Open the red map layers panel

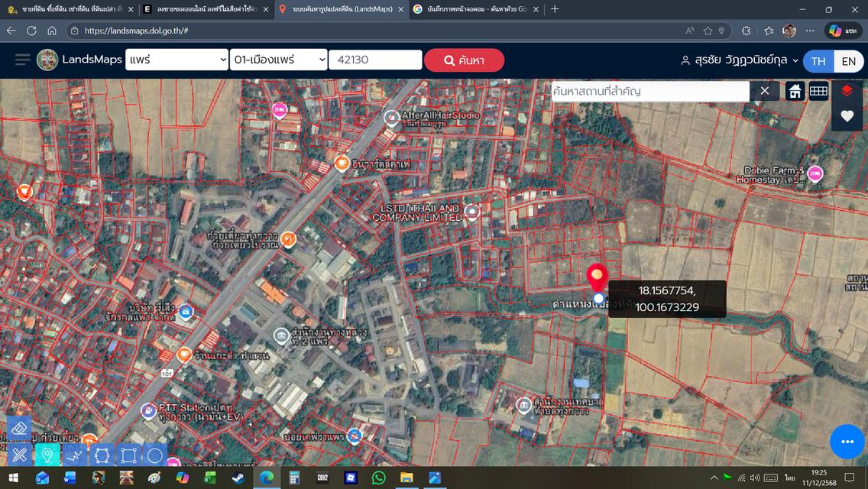click(847, 91)
